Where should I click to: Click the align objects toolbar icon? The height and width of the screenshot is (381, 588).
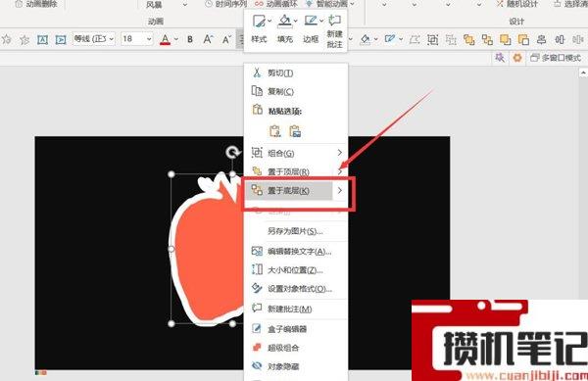pos(541,39)
